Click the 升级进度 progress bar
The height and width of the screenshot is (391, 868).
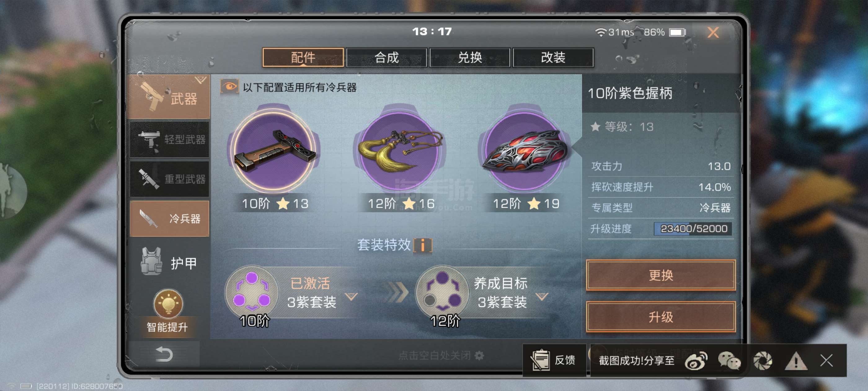tap(693, 229)
